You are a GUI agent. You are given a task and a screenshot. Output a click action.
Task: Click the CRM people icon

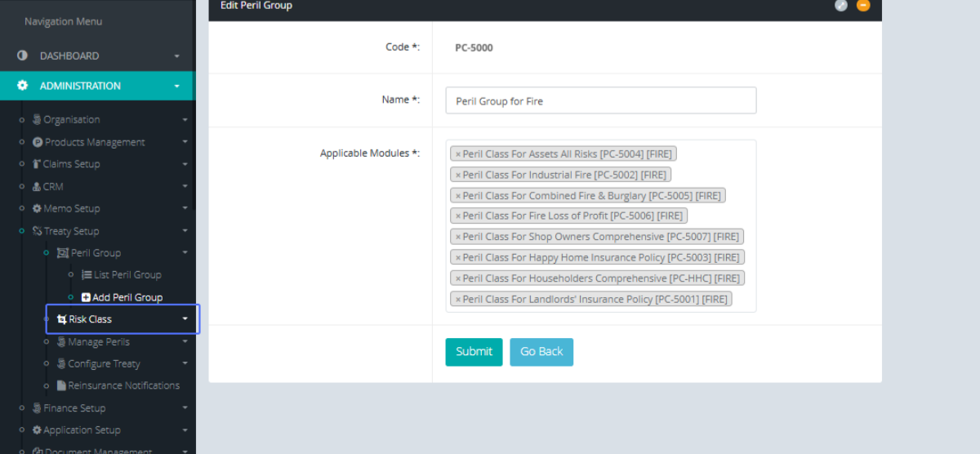click(37, 186)
